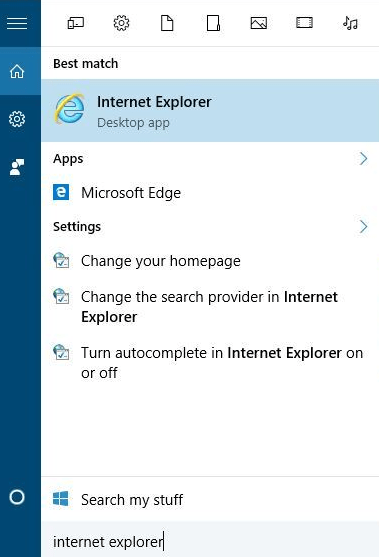The height and width of the screenshot is (557, 379).
Task: Filter results by Folders icon
Action: [213, 23]
